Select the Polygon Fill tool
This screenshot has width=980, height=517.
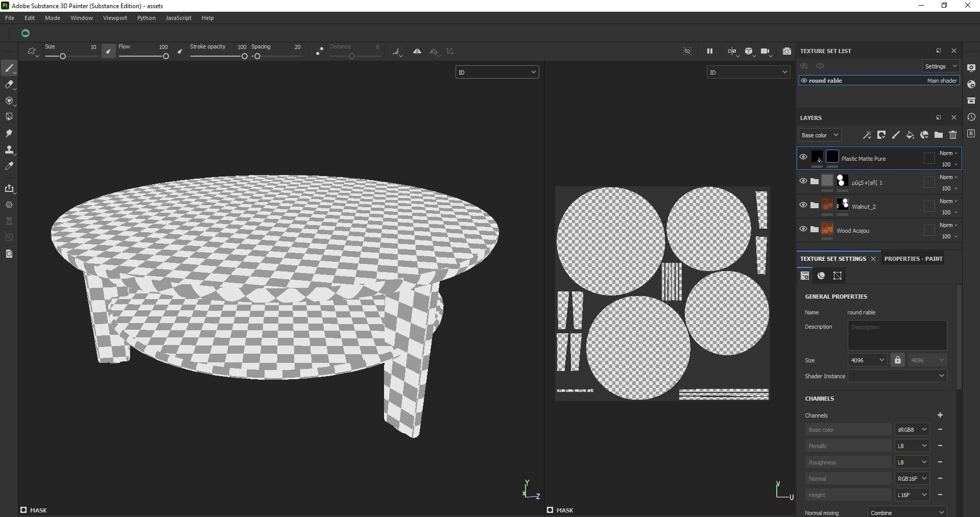(x=9, y=116)
